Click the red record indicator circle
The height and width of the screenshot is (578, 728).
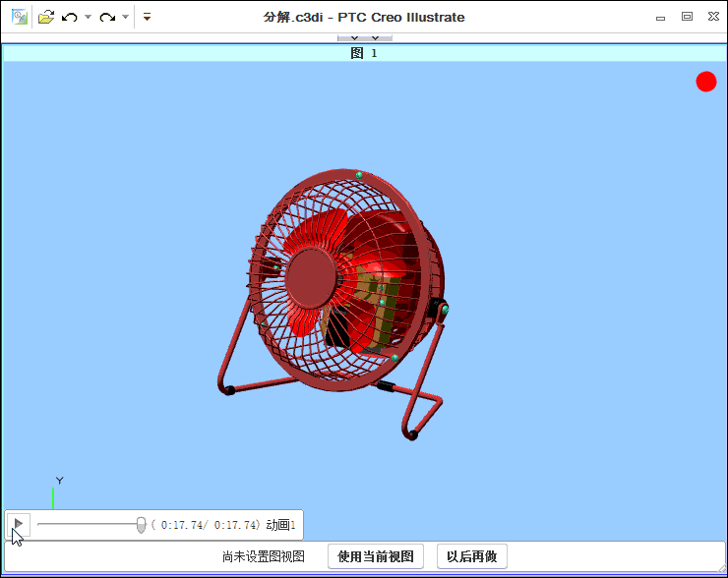tap(706, 82)
